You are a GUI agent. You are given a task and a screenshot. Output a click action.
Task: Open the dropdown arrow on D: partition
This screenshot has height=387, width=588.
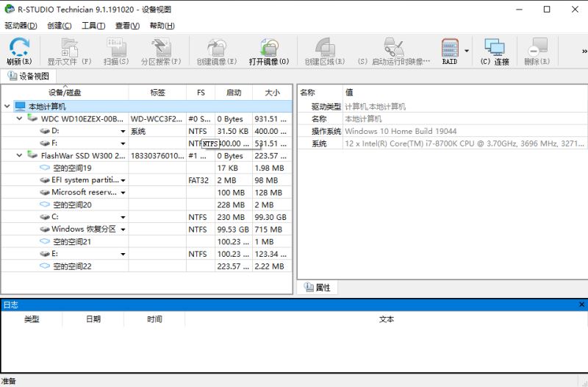(x=123, y=131)
